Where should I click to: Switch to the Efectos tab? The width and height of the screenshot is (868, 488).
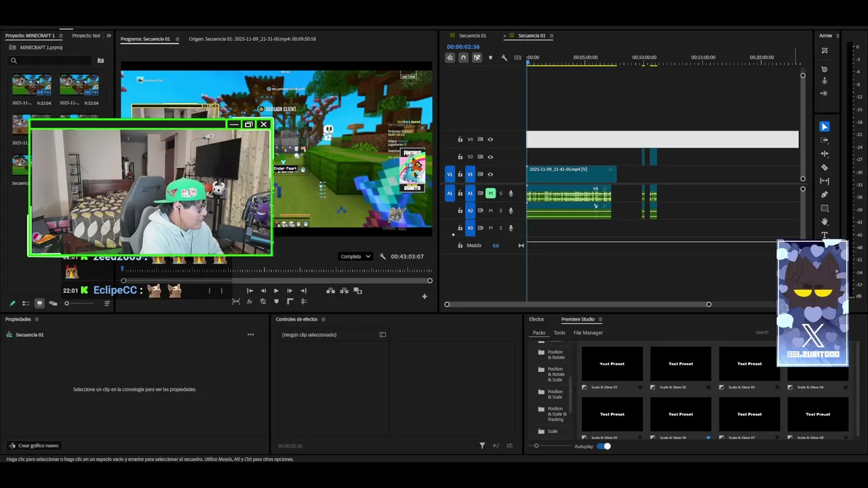point(536,319)
